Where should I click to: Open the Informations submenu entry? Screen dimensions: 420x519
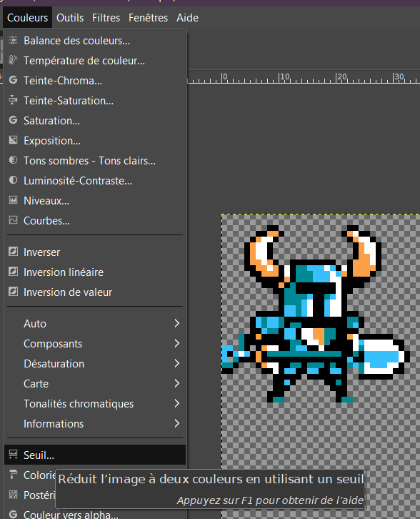coord(95,424)
